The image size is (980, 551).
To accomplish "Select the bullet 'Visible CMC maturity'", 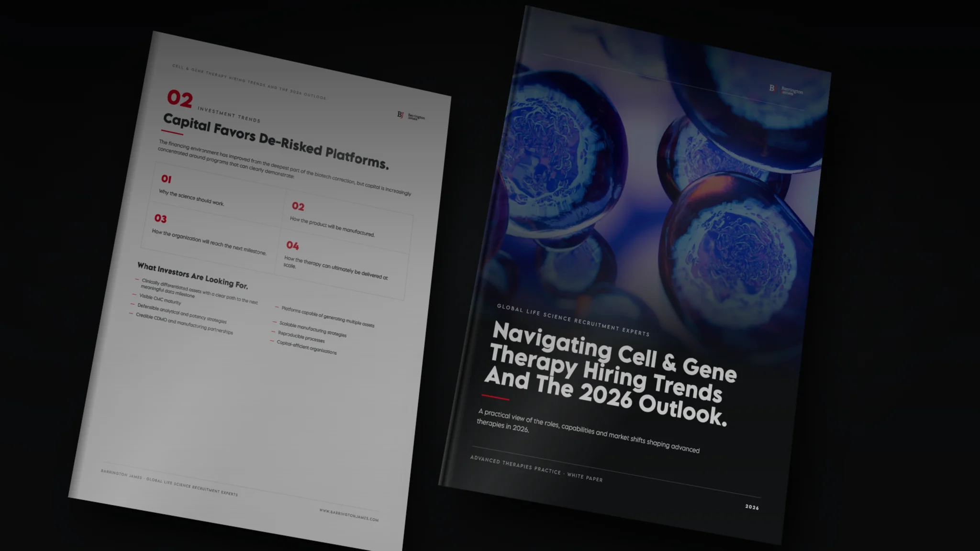I will (x=160, y=299).
